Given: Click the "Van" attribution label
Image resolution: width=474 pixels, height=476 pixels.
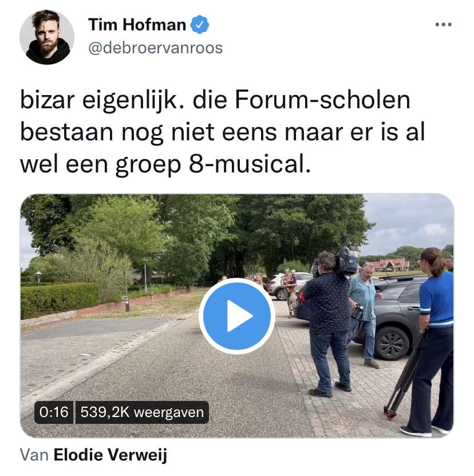Looking at the screenshot, I should 34,455.
